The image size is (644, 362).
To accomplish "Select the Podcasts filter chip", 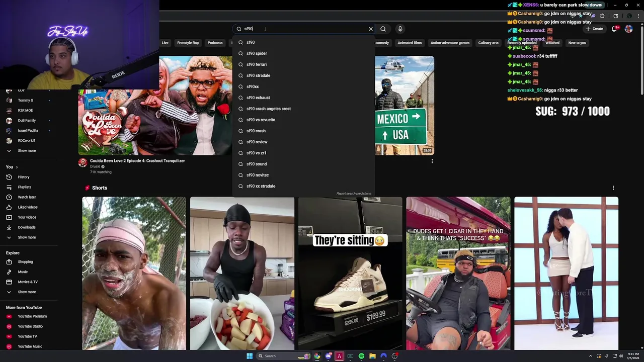I will (215, 43).
